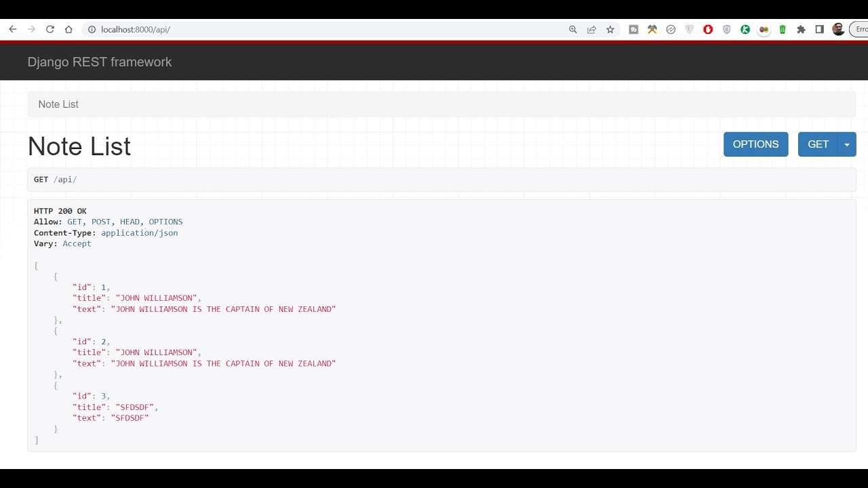This screenshot has width=868, height=488.
Task: Open Django REST framework home link
Action: [100, 62]
